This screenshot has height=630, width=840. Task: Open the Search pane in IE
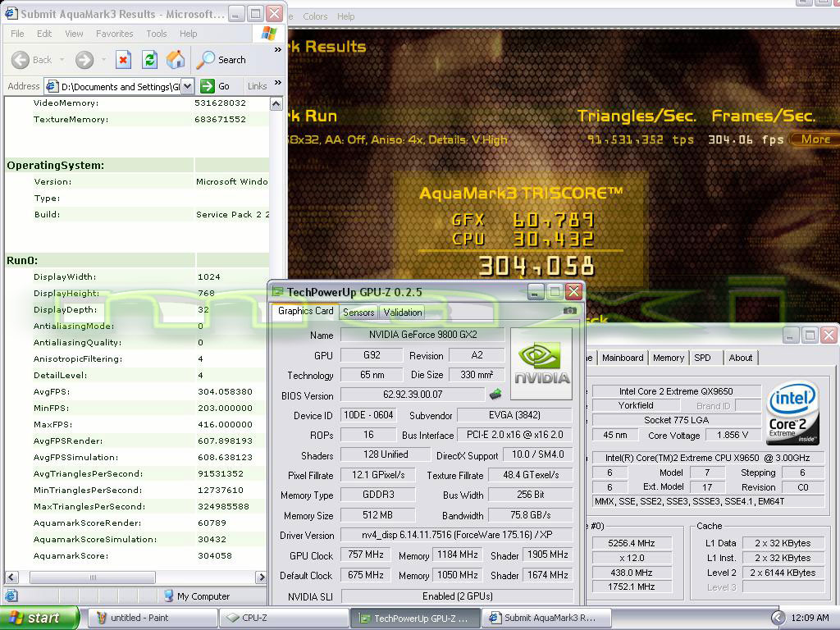pos(221,59)
